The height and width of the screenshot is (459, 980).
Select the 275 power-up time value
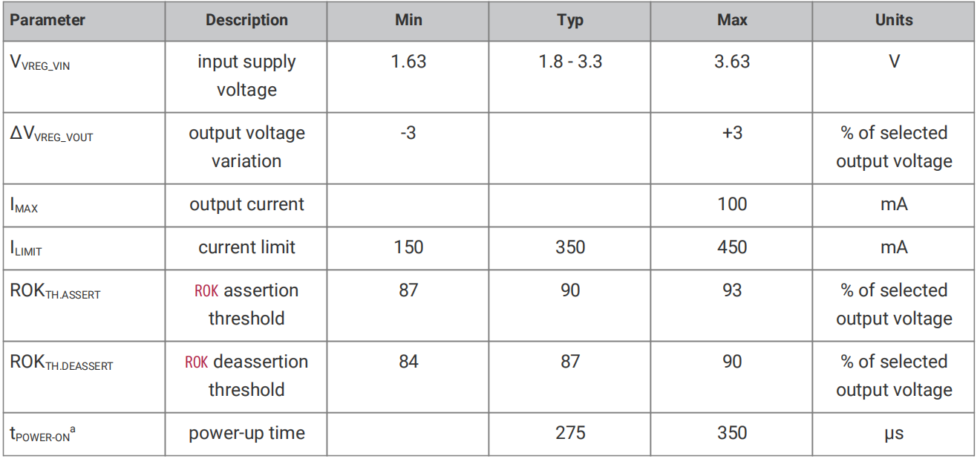click(x=570, y=433)
